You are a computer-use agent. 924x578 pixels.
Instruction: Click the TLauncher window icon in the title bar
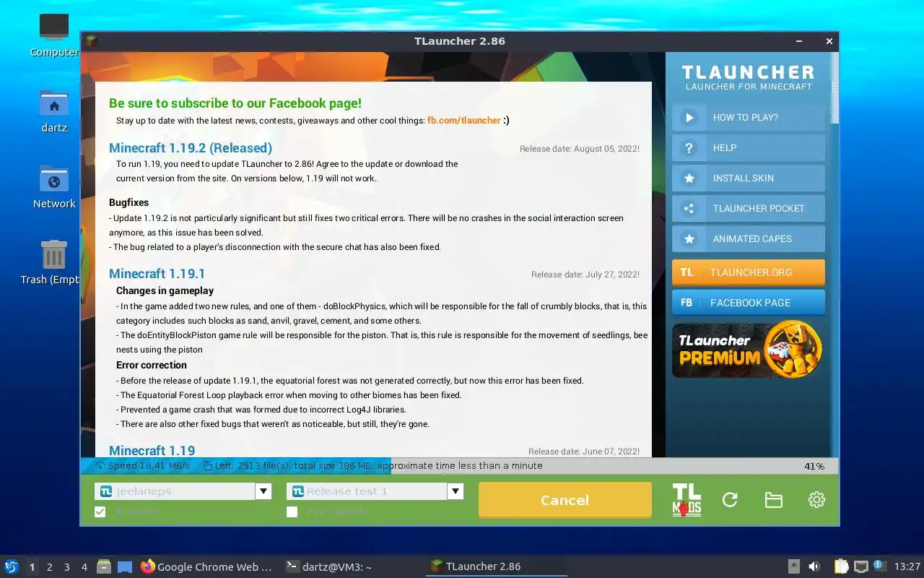(91, 41)
